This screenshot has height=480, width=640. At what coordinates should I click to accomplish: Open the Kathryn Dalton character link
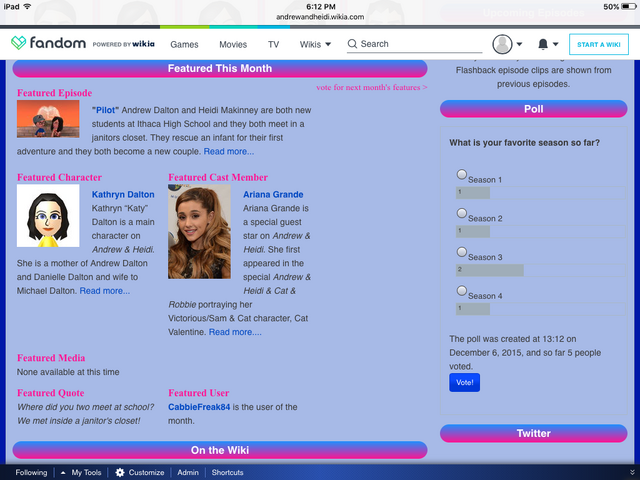(123, 195)
